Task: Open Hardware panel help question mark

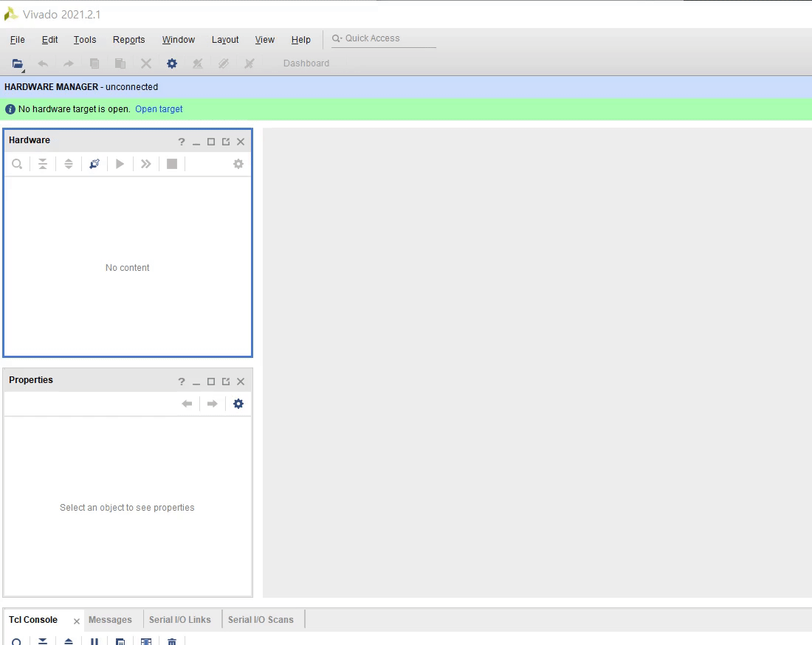Action: coord(182,142)
